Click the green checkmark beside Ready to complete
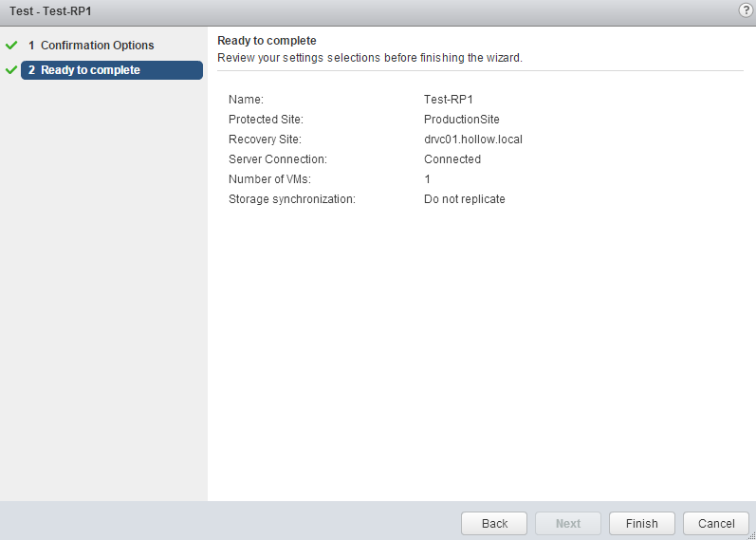 click(11, 70)
